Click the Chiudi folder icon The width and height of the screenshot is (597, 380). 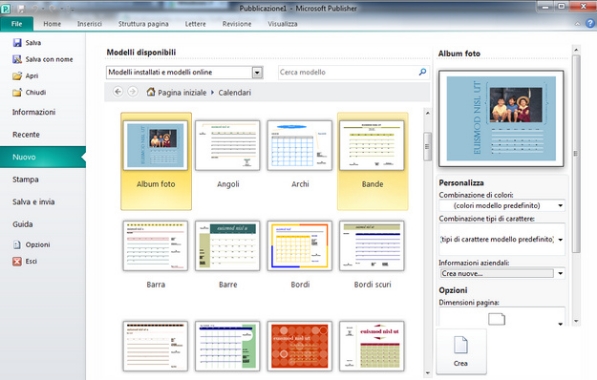click(x=17, y=92)
